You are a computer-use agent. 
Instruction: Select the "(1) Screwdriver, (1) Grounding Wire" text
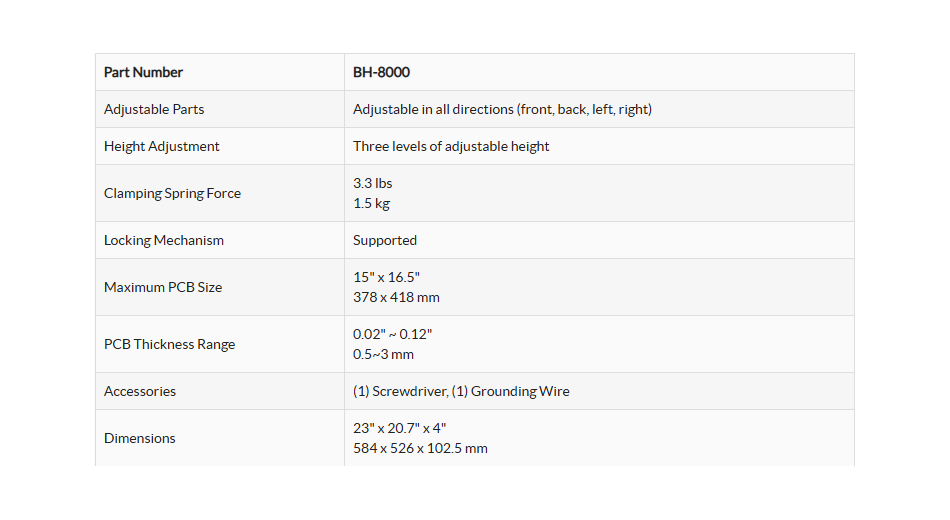click(461, 391)
